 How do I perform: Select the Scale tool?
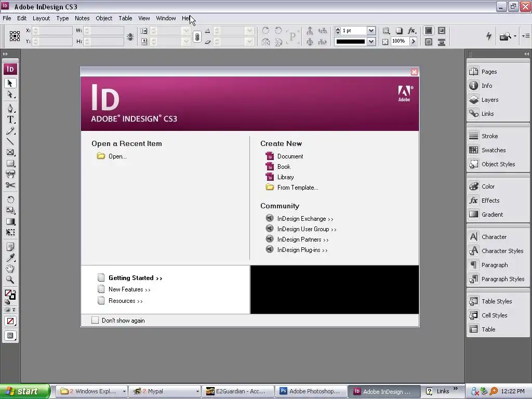pyautogui.click(x=10, y=210)
